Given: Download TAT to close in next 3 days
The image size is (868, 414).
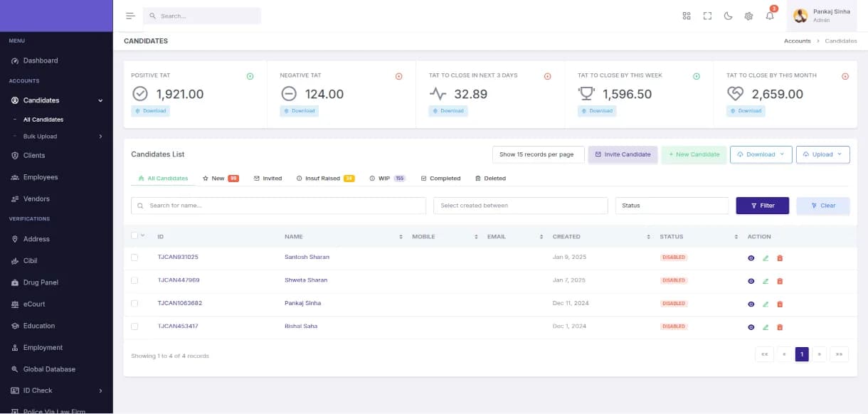Looking at the screenshot, I should pyautogui.click(x=448, y=111).
